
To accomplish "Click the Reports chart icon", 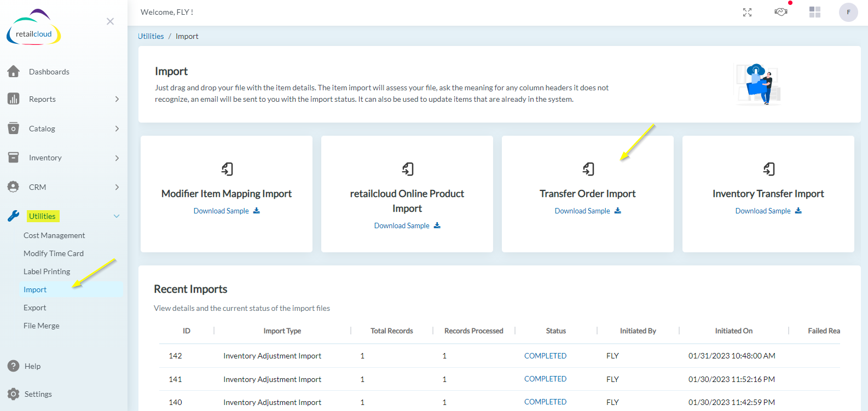I will [x=14, y=99].
